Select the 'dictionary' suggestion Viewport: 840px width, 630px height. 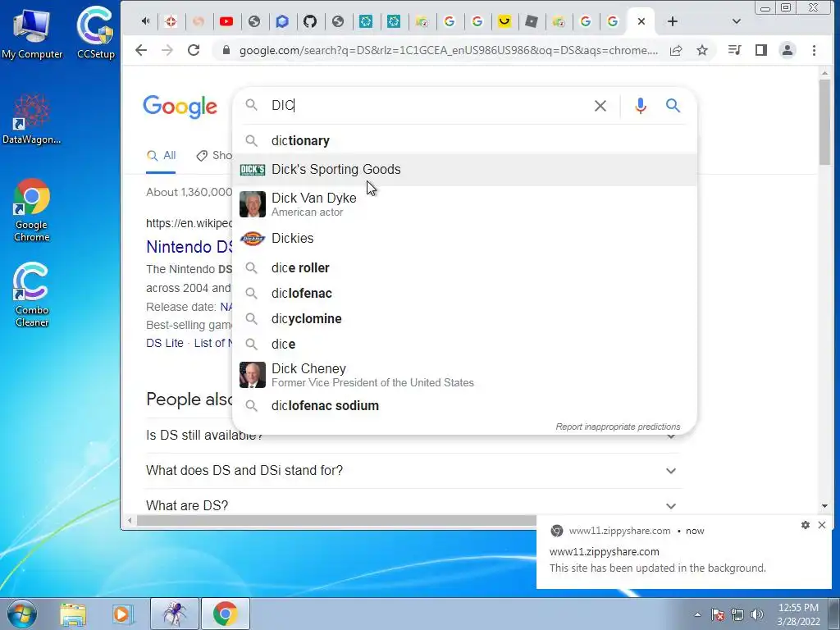point(464,141)
